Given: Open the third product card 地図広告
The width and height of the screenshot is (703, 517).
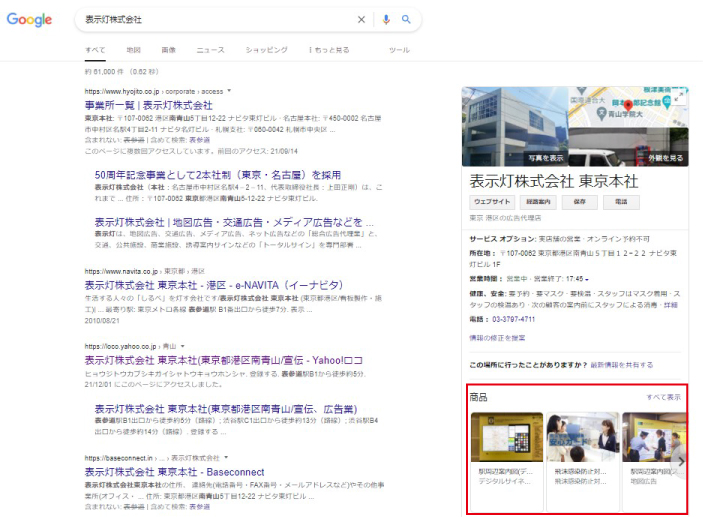Looking at the screenshot, I should 654,461.
